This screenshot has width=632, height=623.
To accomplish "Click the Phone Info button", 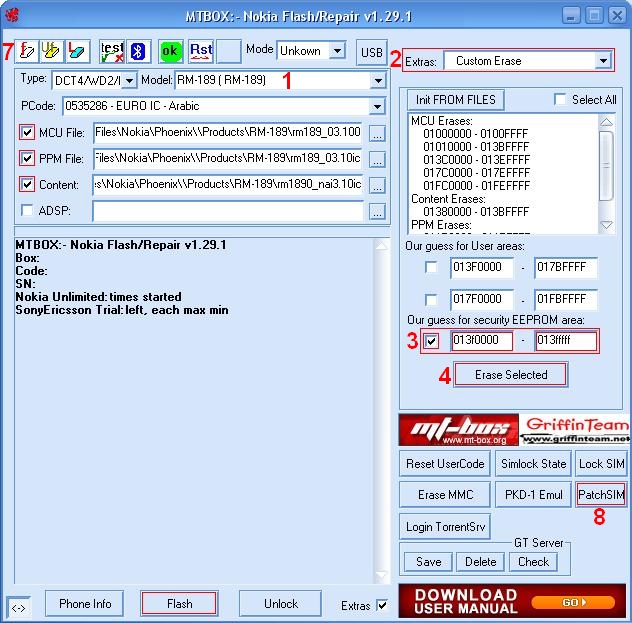I will [x=85, y=604].
